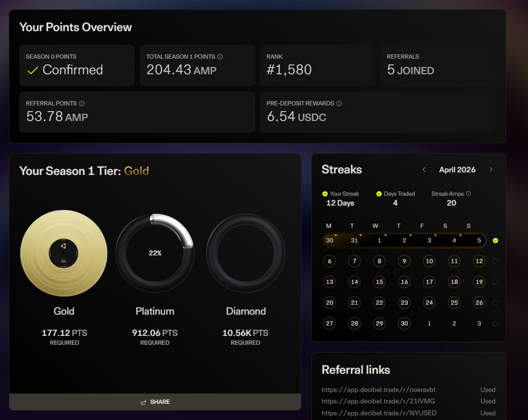Go to next month in Streaks calendar

coord(491,169)
